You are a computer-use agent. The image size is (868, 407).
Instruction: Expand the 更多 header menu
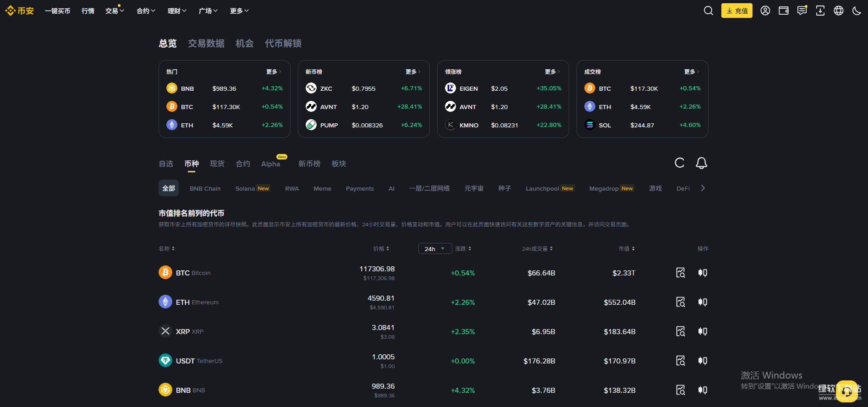[x=239, y=11]
